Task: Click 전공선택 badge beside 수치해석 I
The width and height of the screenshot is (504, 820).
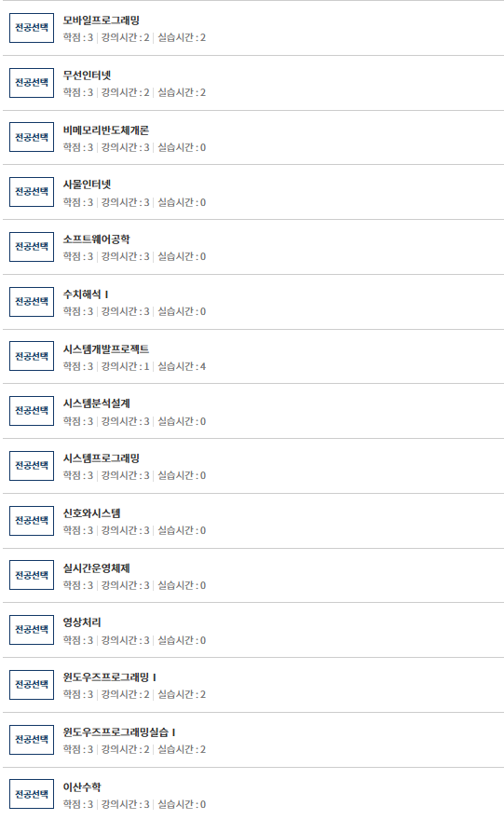Action: pyautogui.click(x=32, y=302)
